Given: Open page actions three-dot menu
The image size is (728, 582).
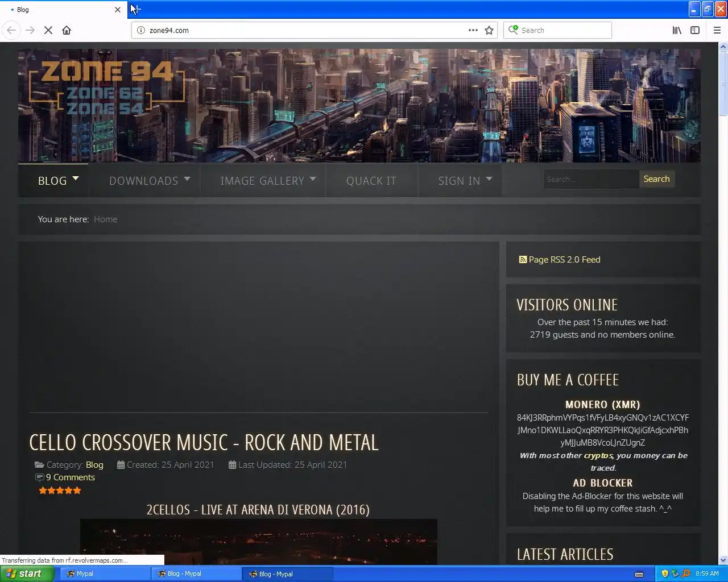Looking at the screenshot, I should coord(473,30).
